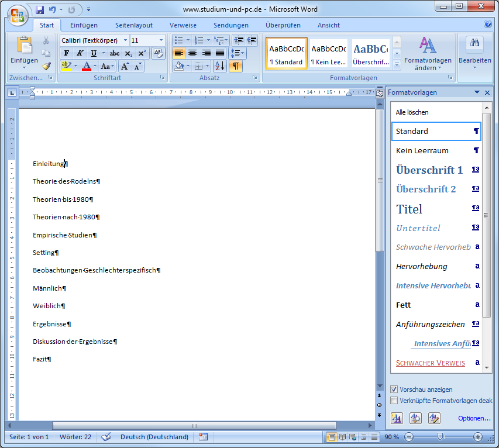Open the Ansicht ribbon tab
Image resolution: width=499 pixels, height=448 pixels.
[x=329, y=25]
